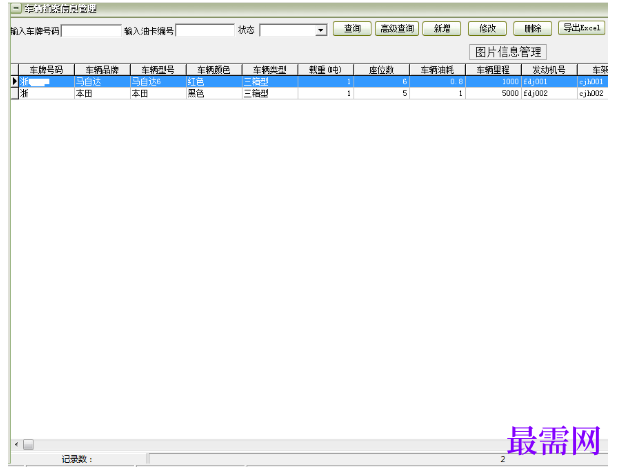Sort by 车牌号码 column header

click(x=47, y=70)
